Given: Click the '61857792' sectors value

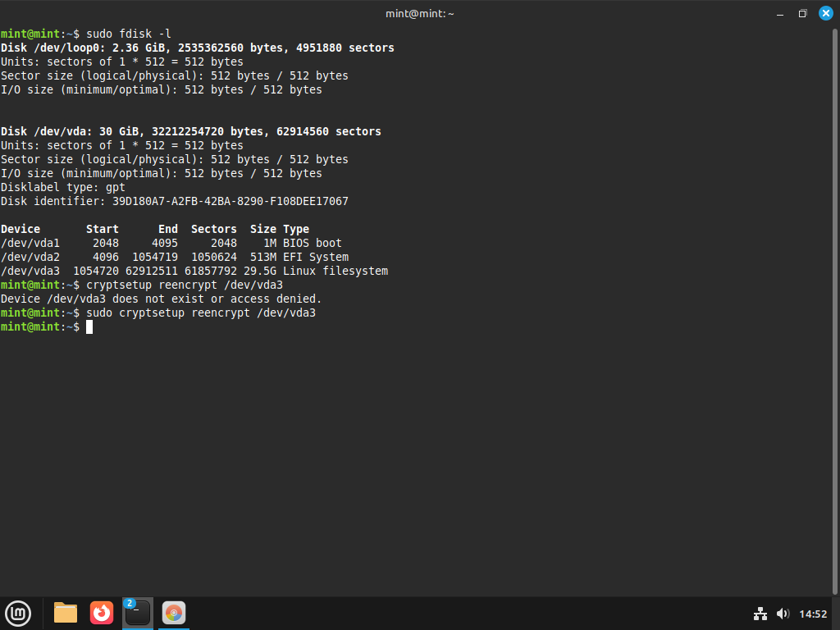Looking at the screenshot, I should click(x=211, y=271).
